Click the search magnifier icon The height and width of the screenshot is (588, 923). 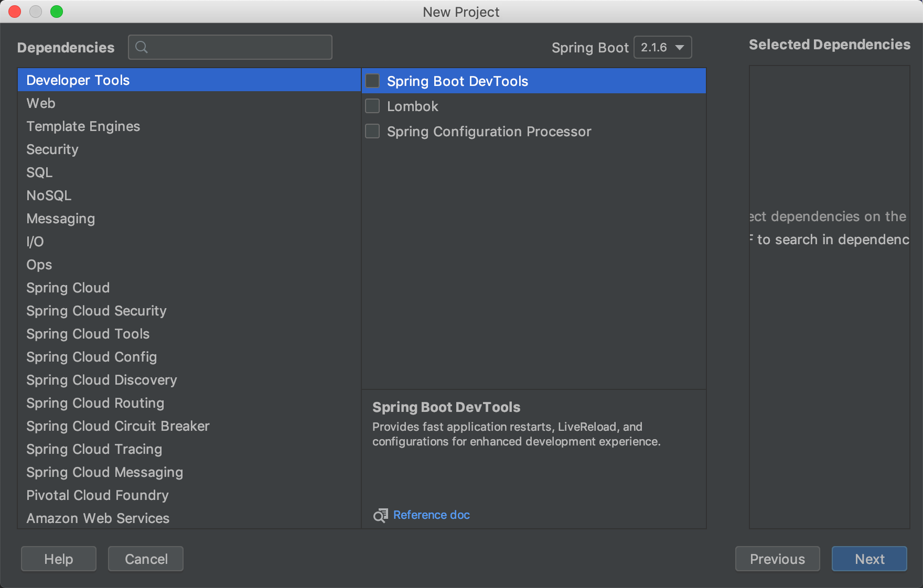pos(141,47)
